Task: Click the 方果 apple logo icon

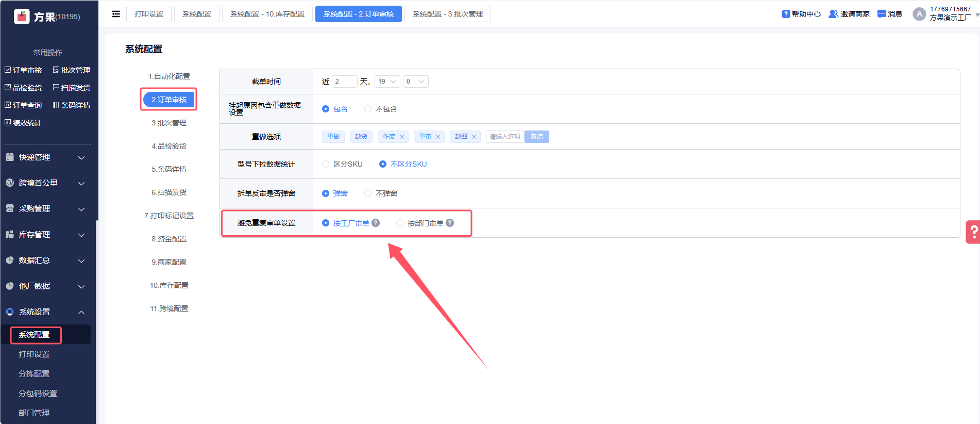Action: tap(22, 17)
